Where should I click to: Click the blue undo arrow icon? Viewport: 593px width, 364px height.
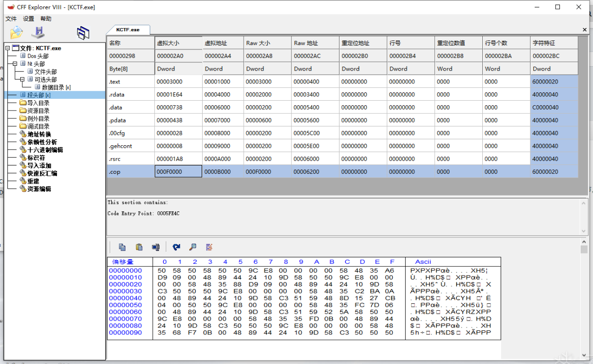176,247
